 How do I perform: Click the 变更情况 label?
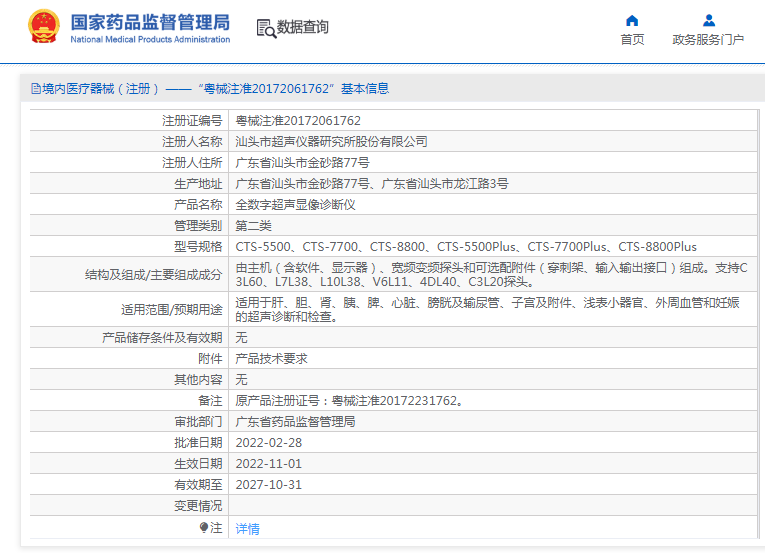click(198, 506)
